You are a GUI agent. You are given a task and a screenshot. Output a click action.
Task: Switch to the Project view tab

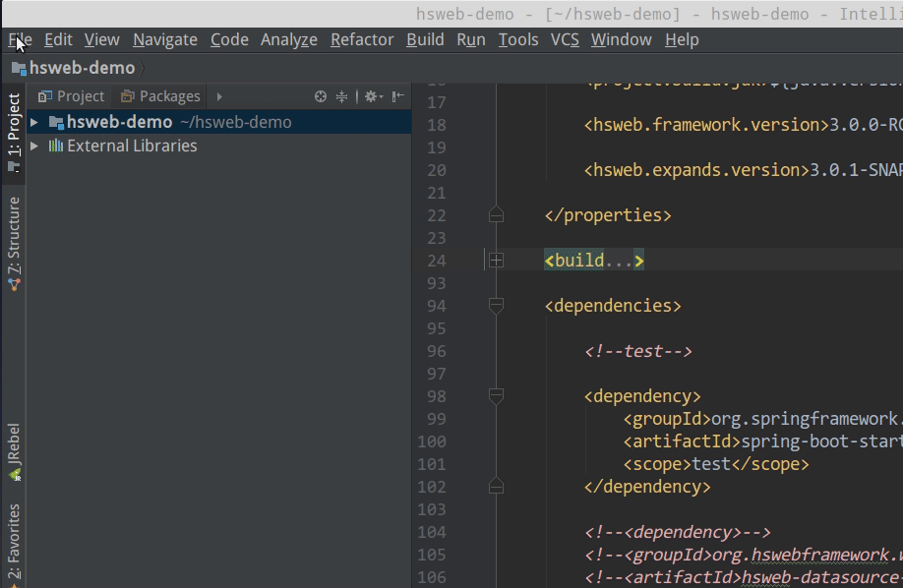[72, 96]
